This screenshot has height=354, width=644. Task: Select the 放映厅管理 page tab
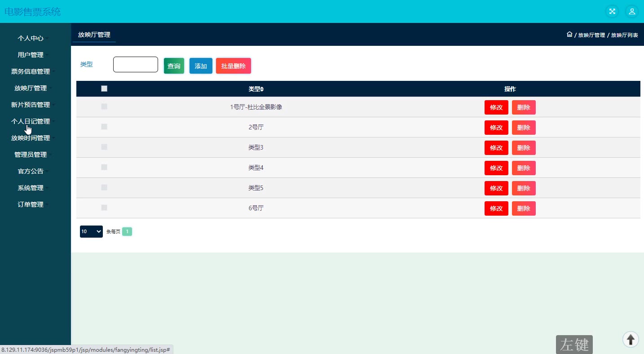coord(94,35)
